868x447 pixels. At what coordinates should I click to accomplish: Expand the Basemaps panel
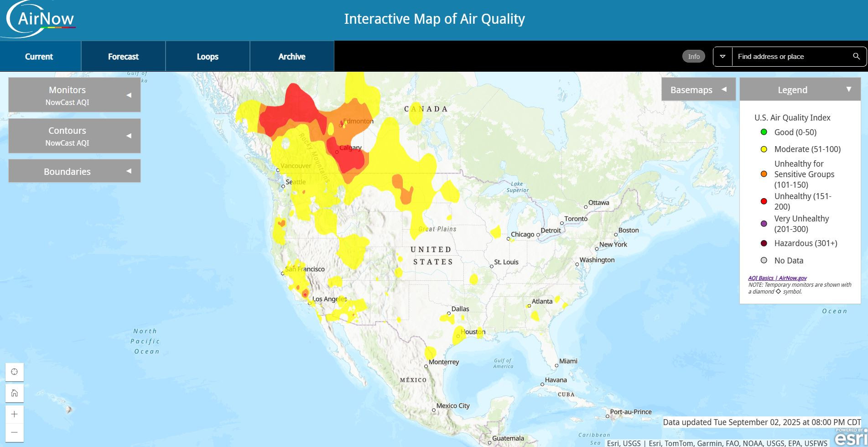(698, 89)
